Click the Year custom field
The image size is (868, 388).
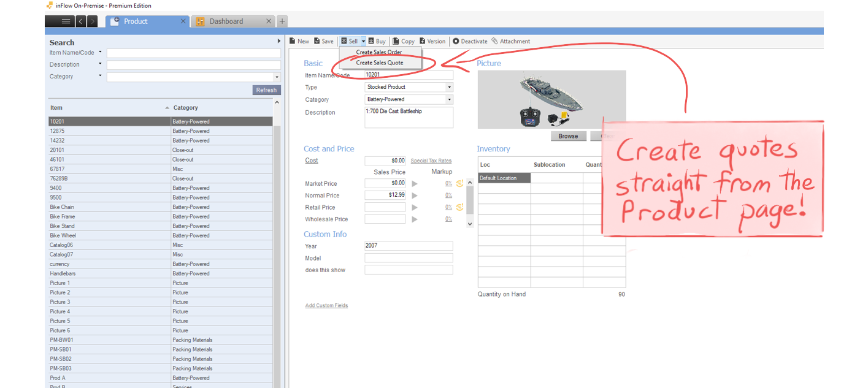pyautogui.click(x=409, y=246)
